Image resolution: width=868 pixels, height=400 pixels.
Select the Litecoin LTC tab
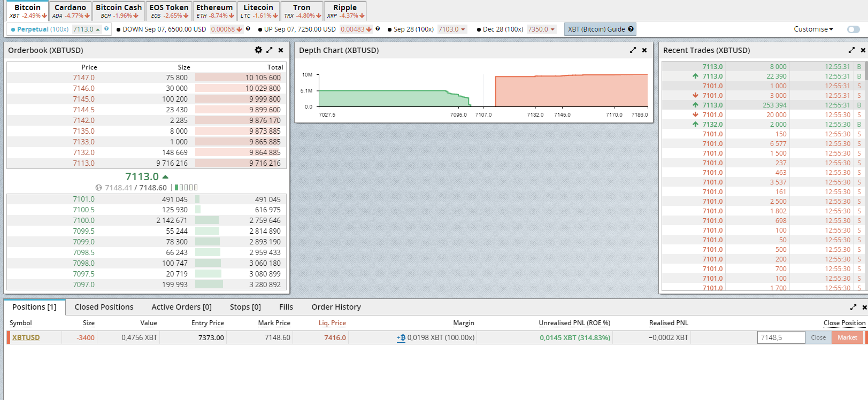(x=258, y=11)
